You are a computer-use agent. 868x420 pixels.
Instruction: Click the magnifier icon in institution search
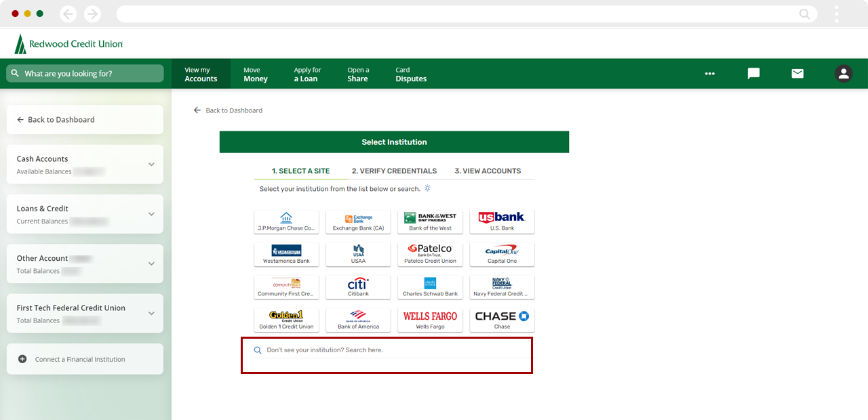(258, 350)
